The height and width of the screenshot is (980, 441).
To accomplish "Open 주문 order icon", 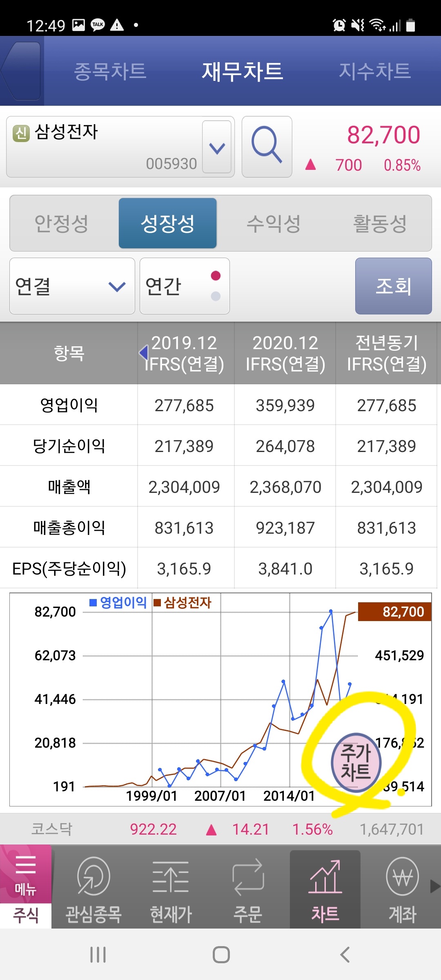I will (248, 890).
